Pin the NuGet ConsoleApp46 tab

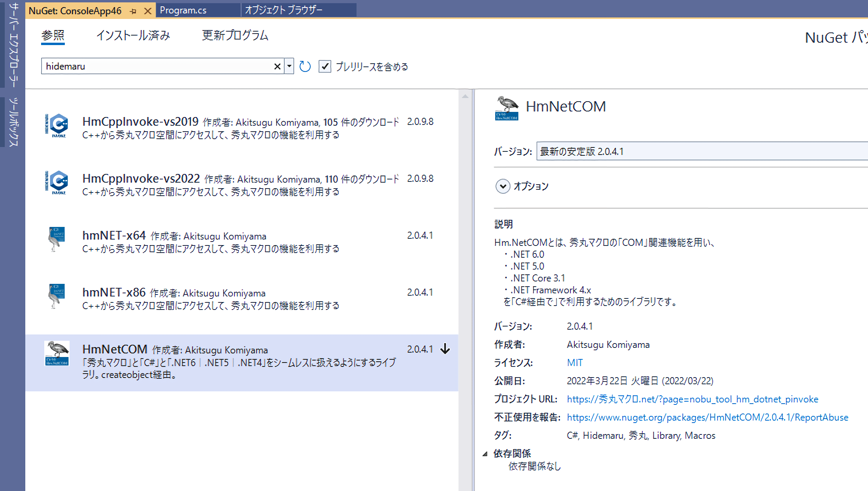(x=133, y=11)
